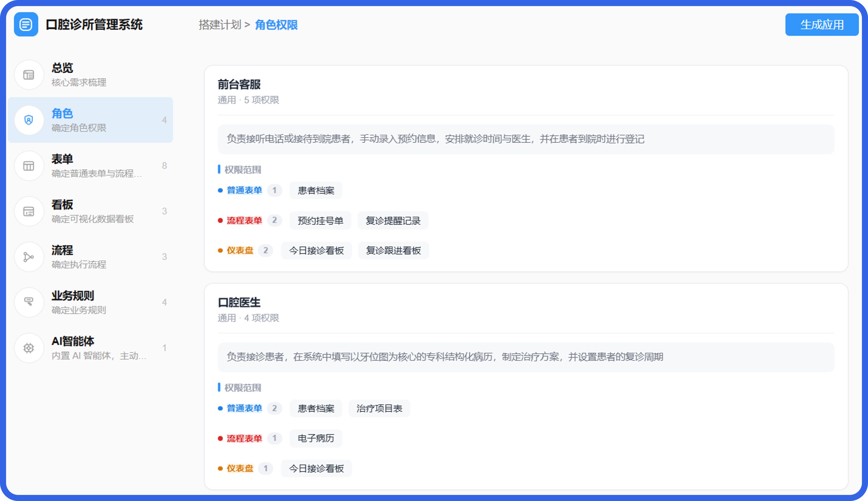Click 权限范围 heading in 口腔医生 card
The width and height of the screenshot is (868, 501).
coord(243,388)
